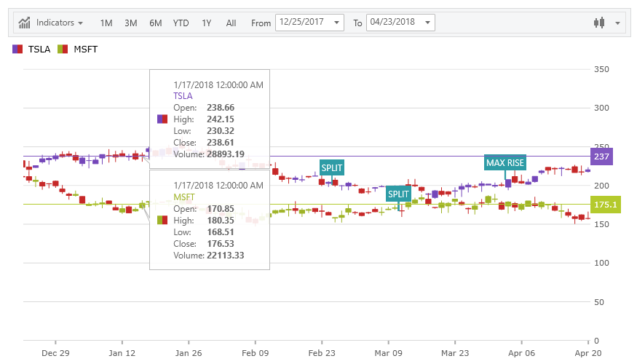Image resolution: width=637 pixels, height=364 pixels.
Task: Click the MSFT Close 176.53 value
Action: (221, 244)
